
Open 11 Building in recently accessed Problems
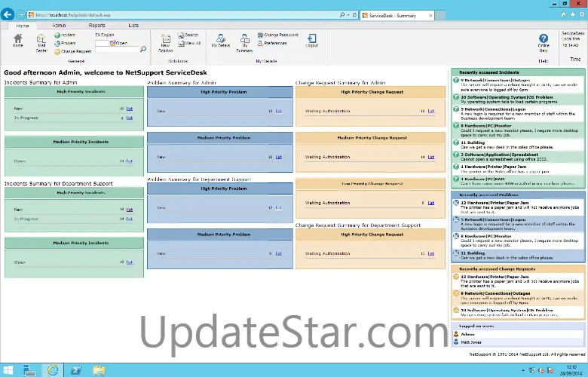473,253
